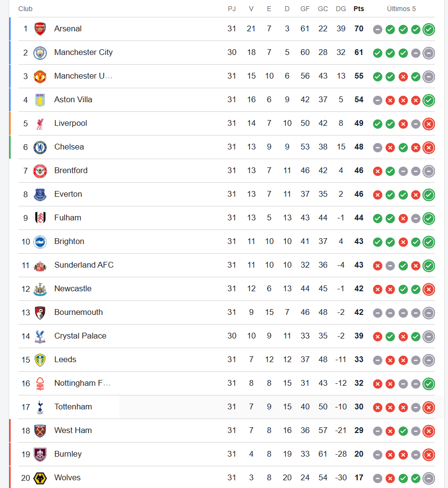Click Everton's latest green win marker
Image resolution: width=448 pixels, height=488 pixels.
click(429, 195)
